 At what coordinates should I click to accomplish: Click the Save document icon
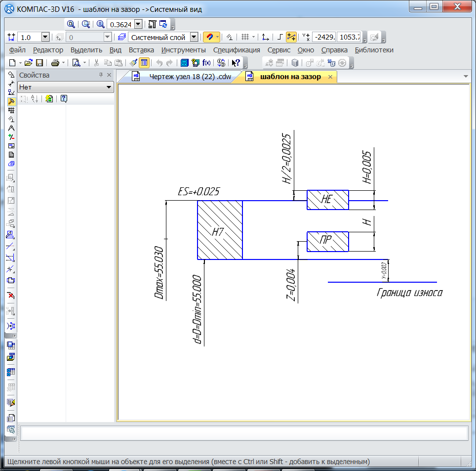39,63
